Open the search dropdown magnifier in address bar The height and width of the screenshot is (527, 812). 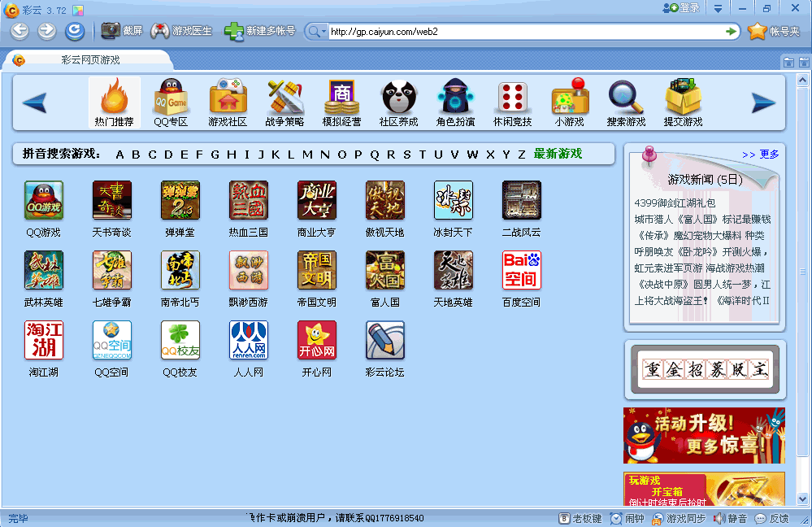316,32
